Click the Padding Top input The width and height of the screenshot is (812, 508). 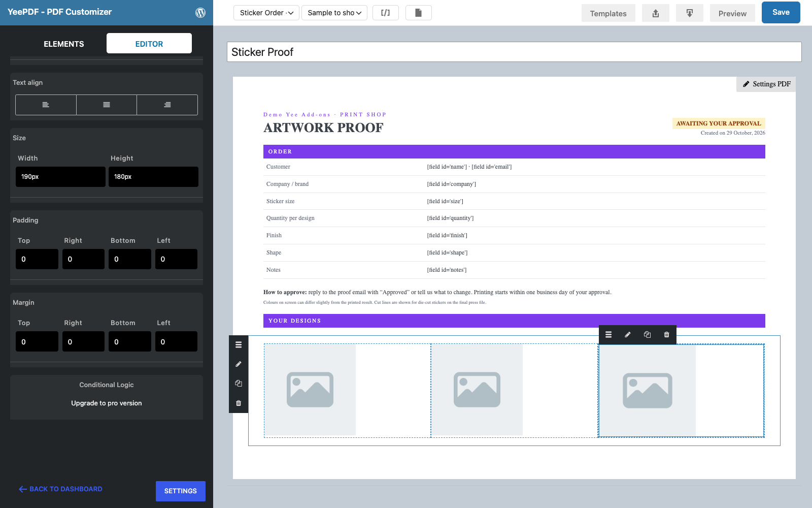tap(37, 259)
